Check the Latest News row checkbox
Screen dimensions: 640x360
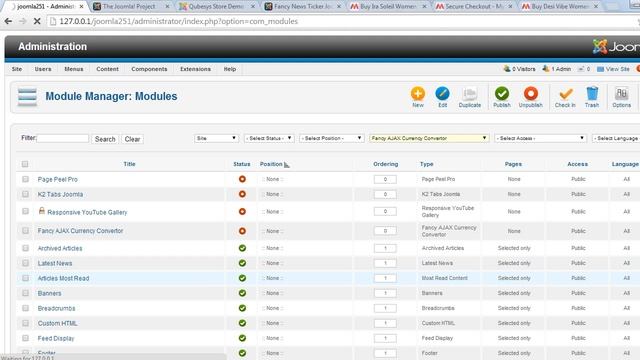[25, 263]
